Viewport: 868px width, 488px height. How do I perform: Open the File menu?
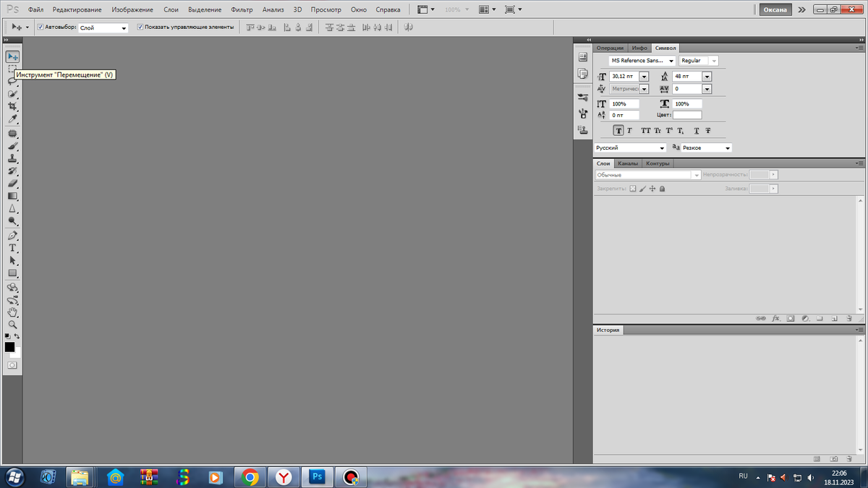[x=35, y=10]
